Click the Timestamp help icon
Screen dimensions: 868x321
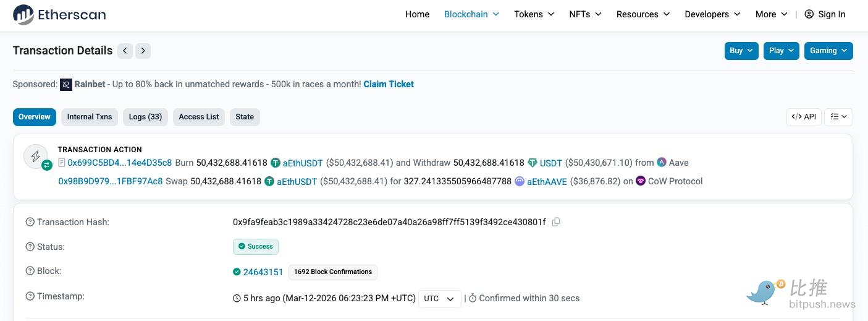[30, 296]
